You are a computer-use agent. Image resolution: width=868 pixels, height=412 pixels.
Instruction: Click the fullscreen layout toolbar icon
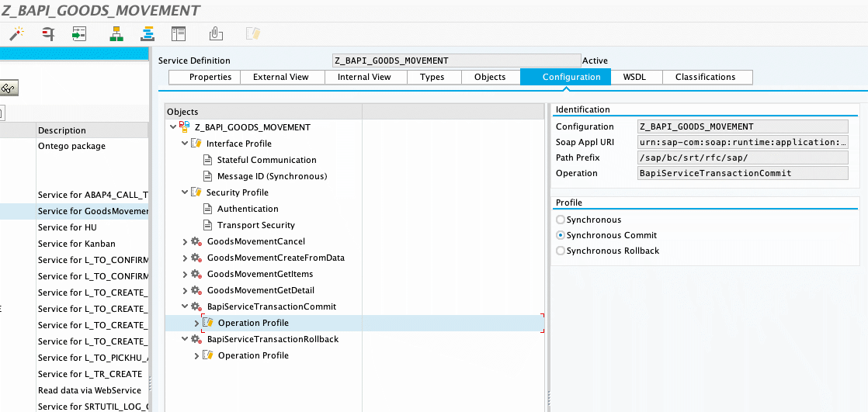click(x=179, y=33)
